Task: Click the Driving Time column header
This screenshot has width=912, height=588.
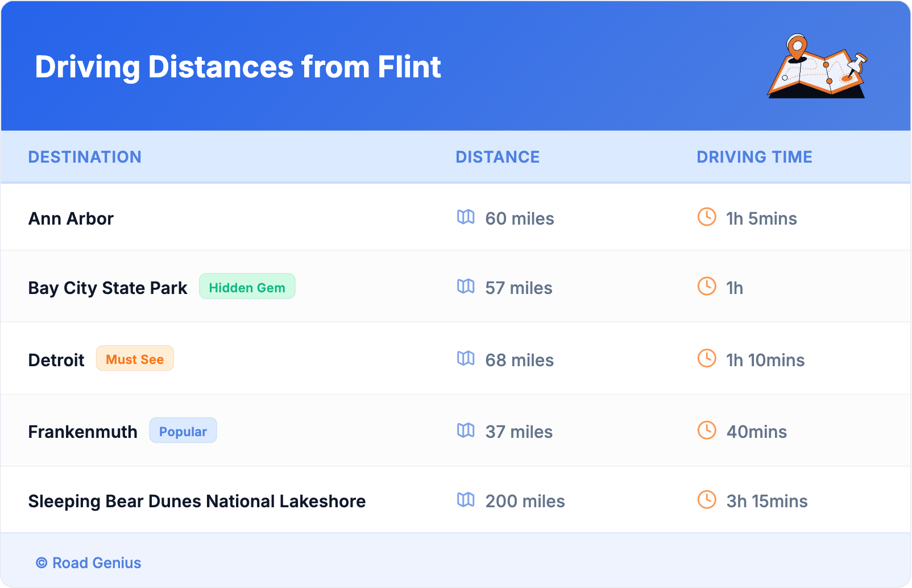Action: pyautogui.click(x=754, y=157)
